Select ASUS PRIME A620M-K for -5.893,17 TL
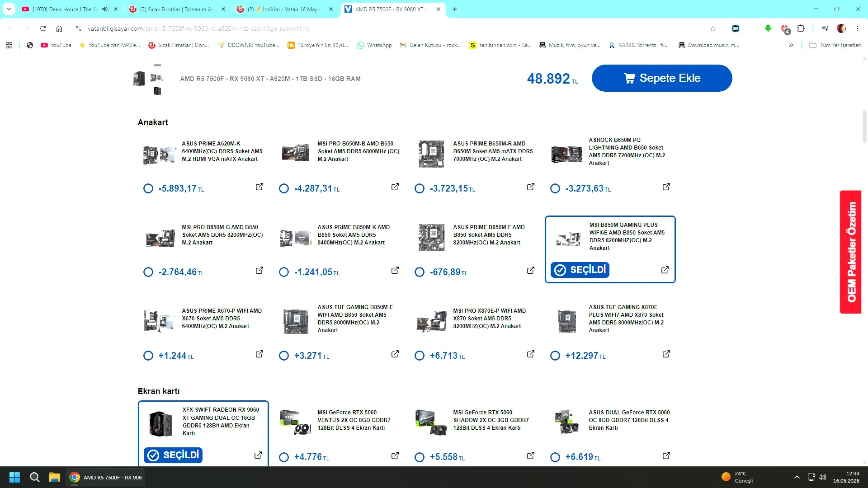The width and height of the screenshot is (868, 488). point(148,188)
